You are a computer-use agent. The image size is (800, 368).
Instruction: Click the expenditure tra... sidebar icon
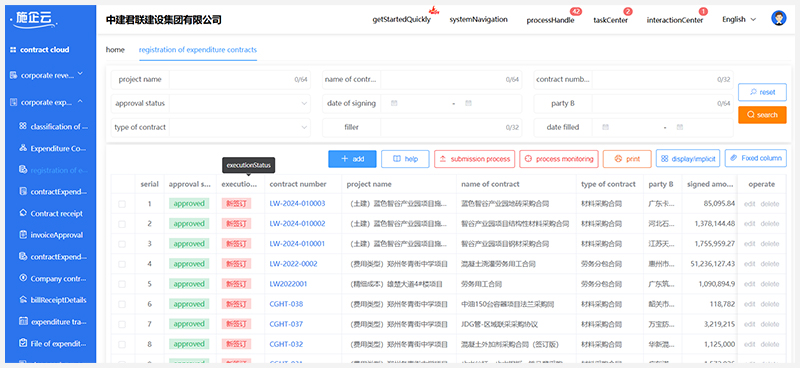[x=22, y=322]
